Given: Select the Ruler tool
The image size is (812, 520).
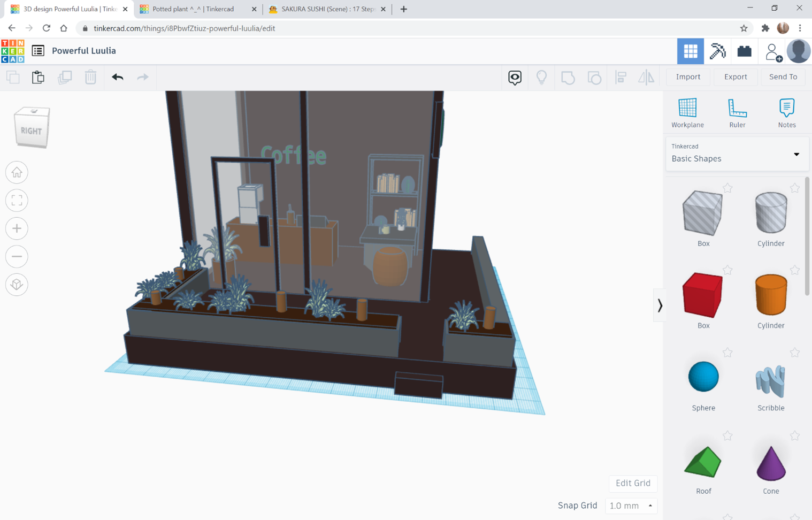Looking at the screenshot, I should [737, 113].
